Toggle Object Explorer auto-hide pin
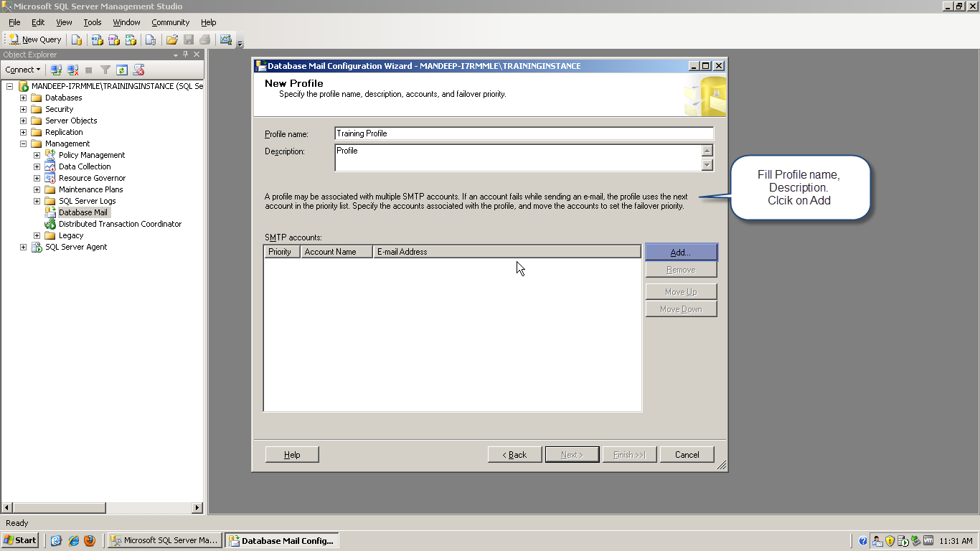 tap(186, 55)
